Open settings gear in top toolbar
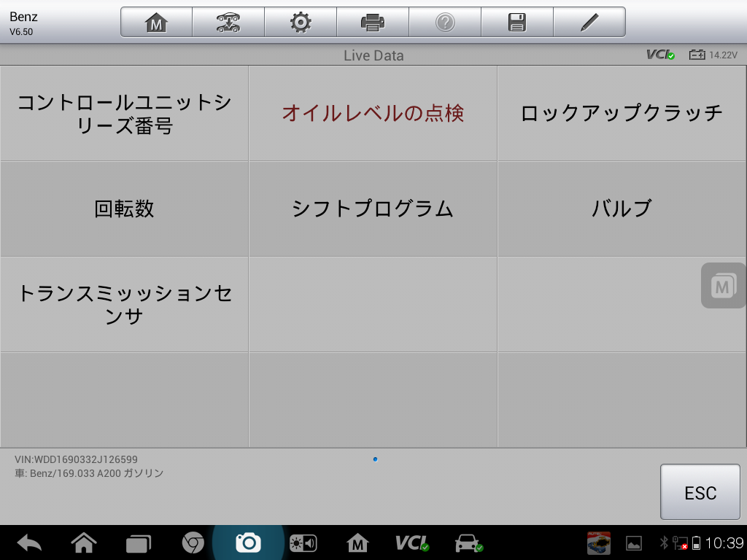The image size is (747, 560). pos(301,23)
